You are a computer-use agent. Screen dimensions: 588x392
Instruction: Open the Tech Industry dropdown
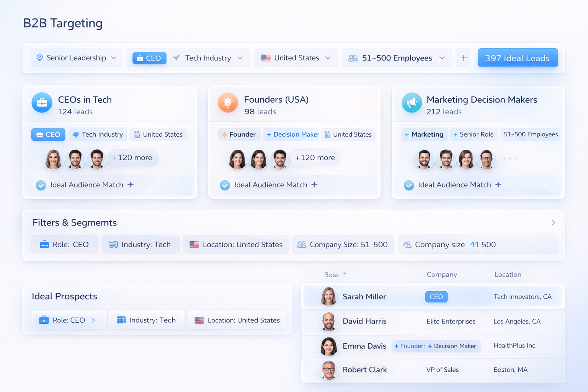point(240,57)
